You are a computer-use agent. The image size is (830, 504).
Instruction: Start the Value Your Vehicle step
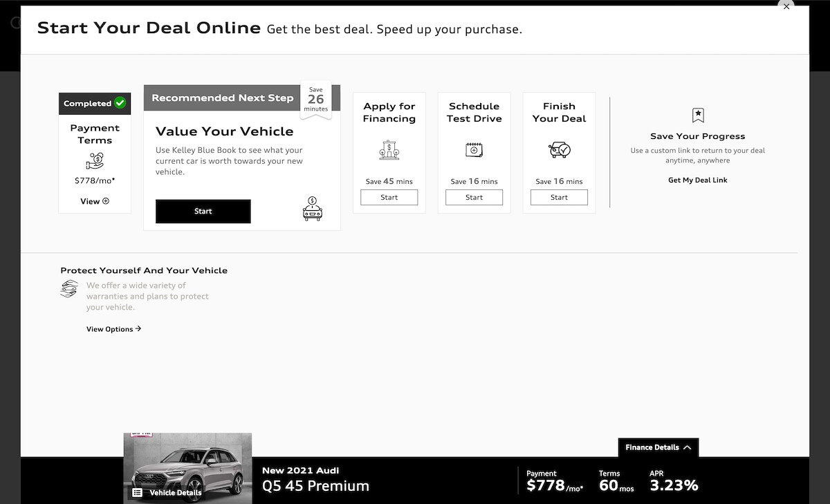point(203,212)
